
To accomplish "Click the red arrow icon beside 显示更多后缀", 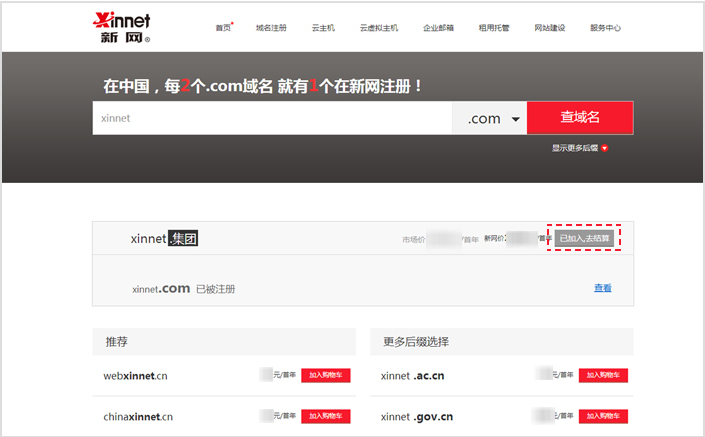I will [604, 148].
